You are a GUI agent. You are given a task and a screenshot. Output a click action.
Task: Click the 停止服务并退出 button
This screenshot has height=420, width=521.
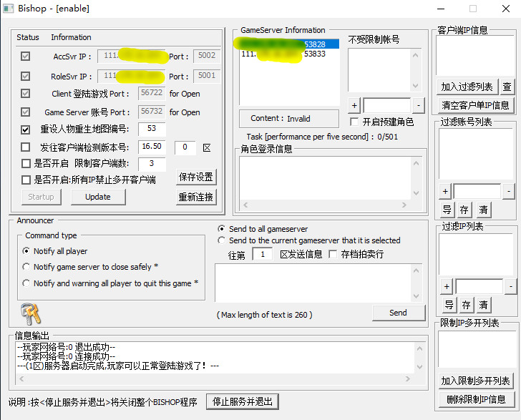click(x=242, y=401)
